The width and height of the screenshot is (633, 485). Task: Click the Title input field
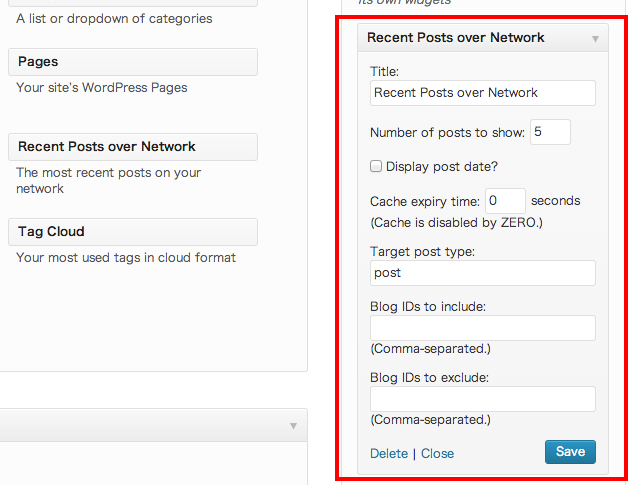click(482, 93)
